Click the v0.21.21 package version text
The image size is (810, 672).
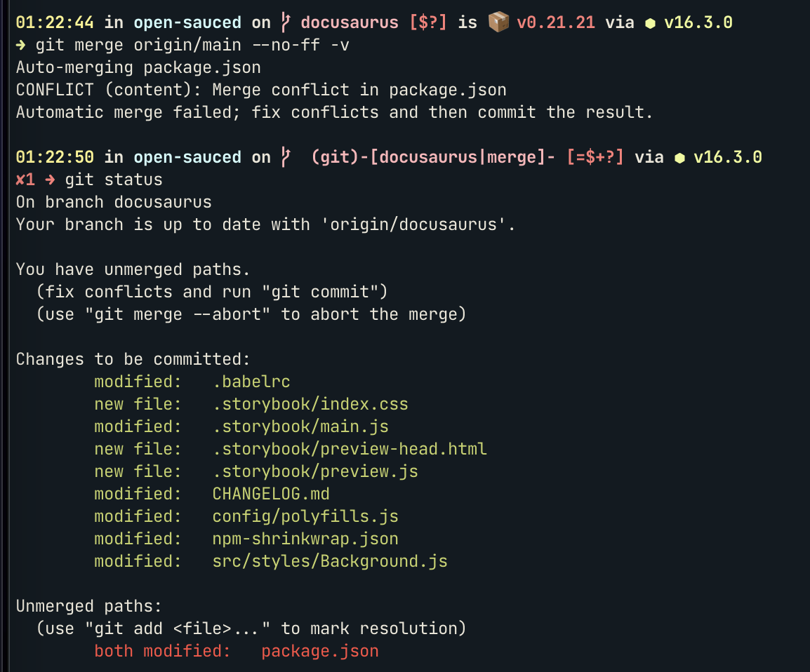point(556,22)
